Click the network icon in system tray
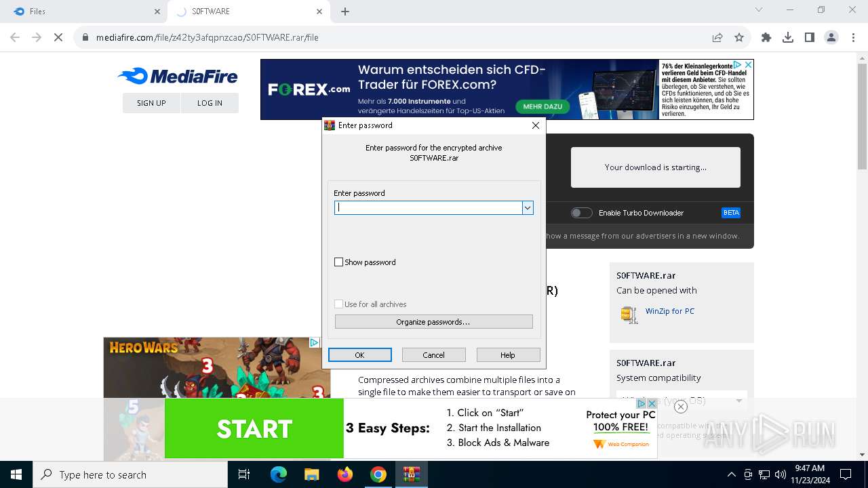The image size is (868, 488). pos(764,474)
